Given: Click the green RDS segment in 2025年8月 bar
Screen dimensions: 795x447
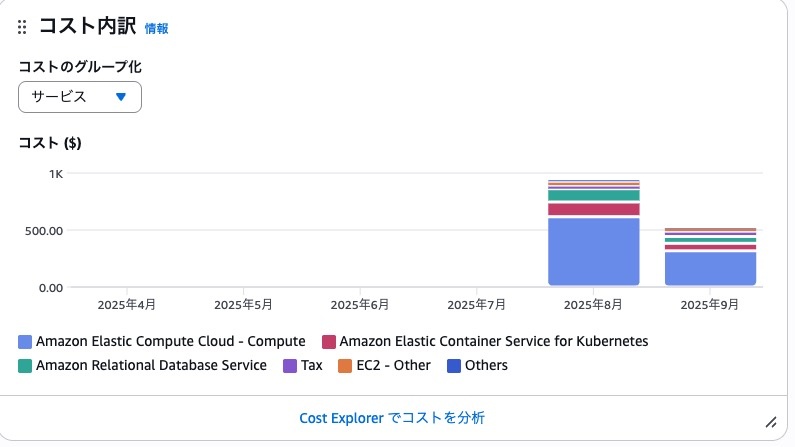Looking at the screenshot, I should pyautogui.click(x=594, y=196).
